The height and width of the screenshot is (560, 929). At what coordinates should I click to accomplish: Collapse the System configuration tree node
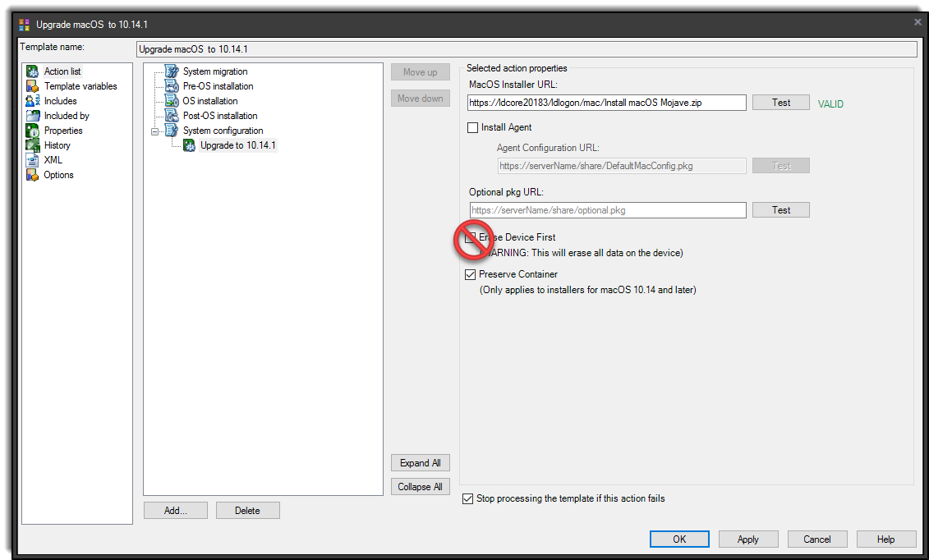coord(155,131)
